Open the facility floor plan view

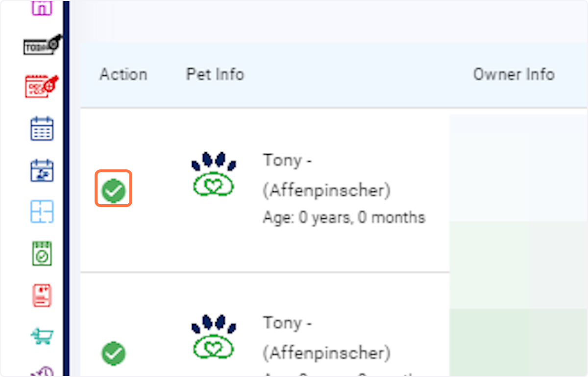(x=42, y=212)
